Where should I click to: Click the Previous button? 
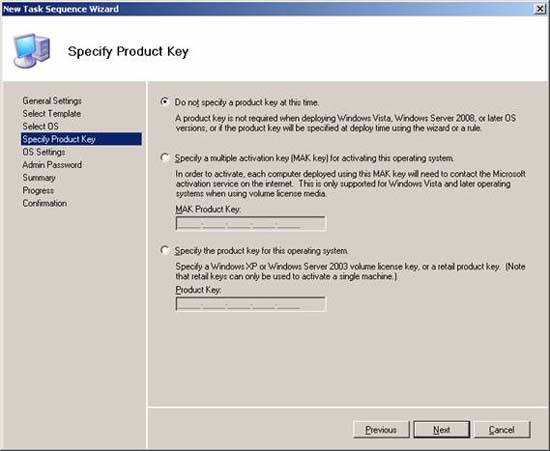pyautogui.click(x=381, y=430)
